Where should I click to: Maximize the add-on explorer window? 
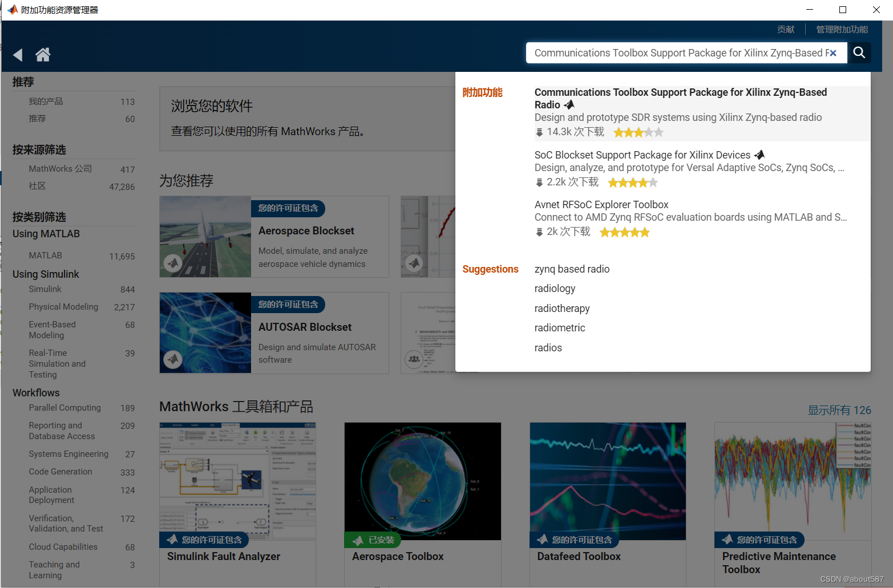pos(843,10)
